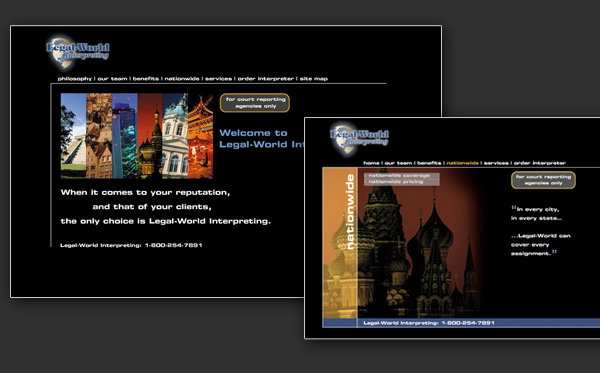Screen dimensions: 600x373
Task: Open order interpreter on left page
Action: click(266, 79)
